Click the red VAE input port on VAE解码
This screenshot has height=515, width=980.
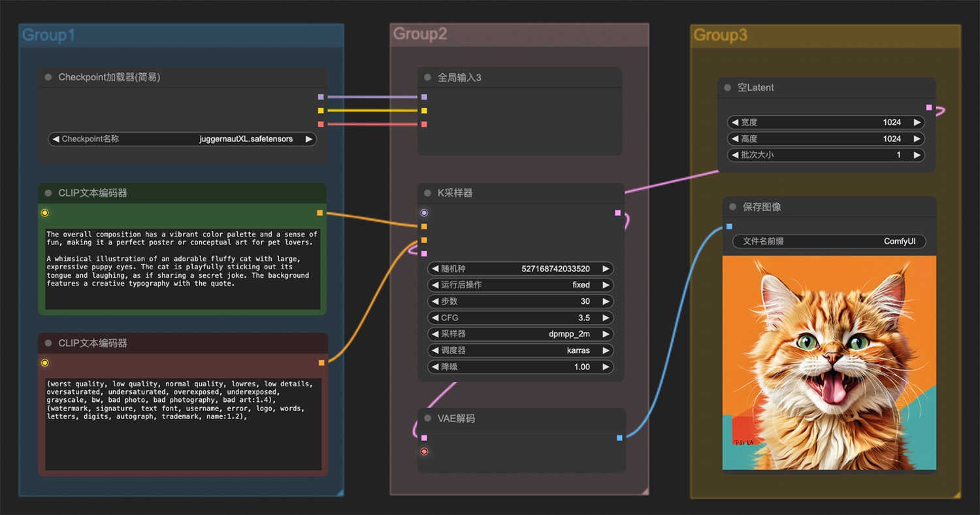pos(424,452)
